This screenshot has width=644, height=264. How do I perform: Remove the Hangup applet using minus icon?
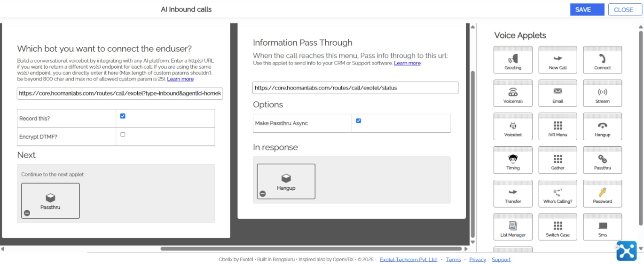click(263, 193)
